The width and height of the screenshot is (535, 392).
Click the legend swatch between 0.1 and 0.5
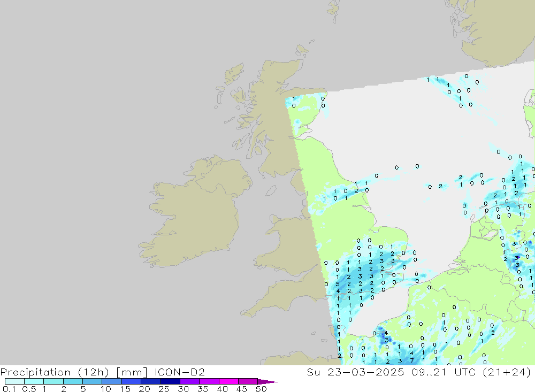(x=14, y=381)
